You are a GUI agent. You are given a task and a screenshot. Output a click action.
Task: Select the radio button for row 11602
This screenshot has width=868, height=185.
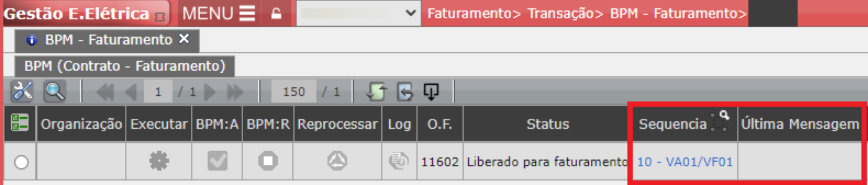[21, 162]
